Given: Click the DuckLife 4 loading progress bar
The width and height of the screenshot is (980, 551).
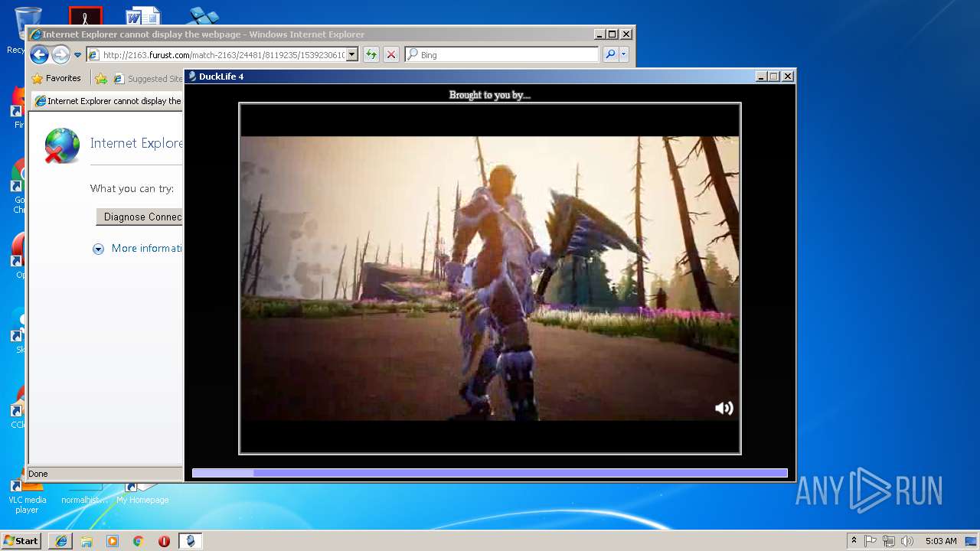Looking at the screenshot, I should (490, 474).
